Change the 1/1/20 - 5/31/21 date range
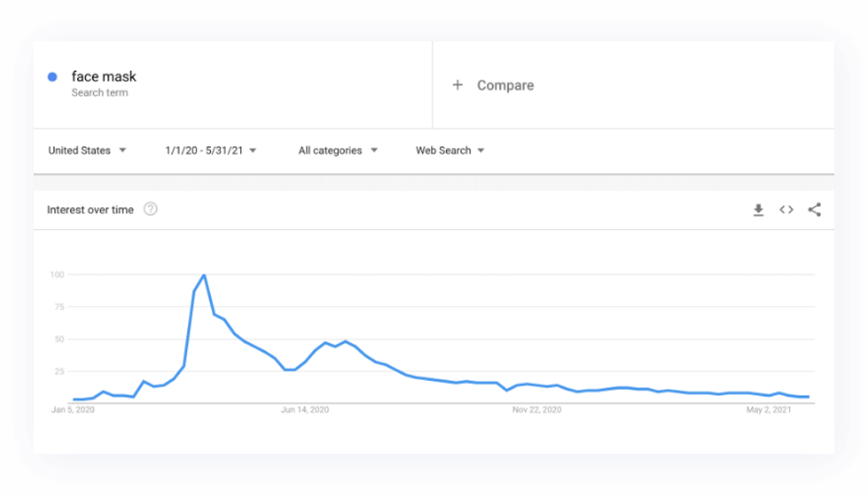Viewport: 868px width, 495px height. [x=210, y=150]
